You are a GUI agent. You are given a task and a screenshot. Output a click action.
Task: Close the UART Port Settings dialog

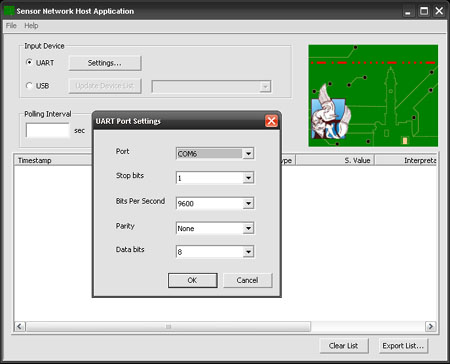tap(271, 121)
